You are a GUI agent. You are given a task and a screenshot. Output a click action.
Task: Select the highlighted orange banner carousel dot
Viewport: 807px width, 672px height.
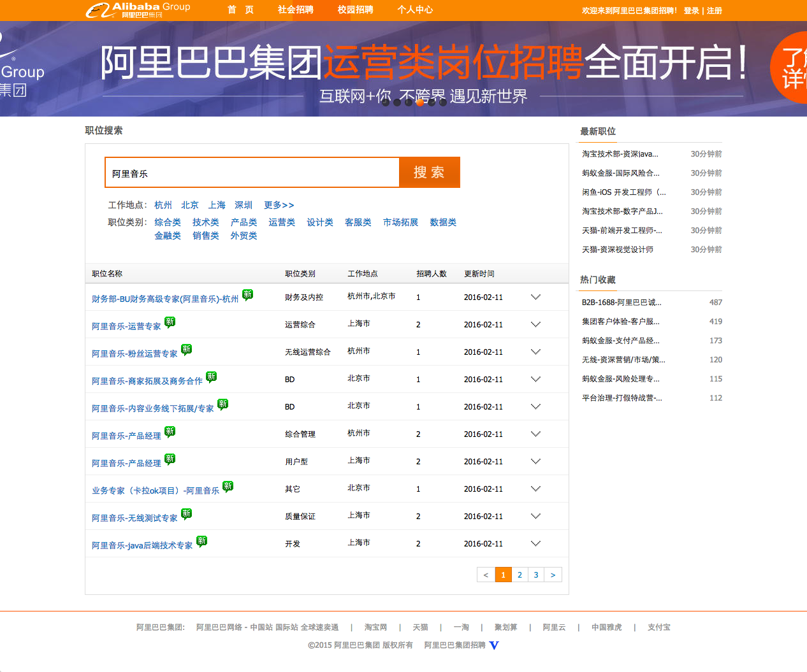(x=420, y=102)
